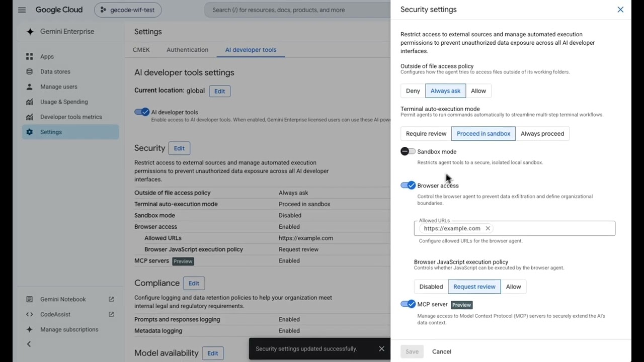Click "Prompts and responses logging" row label
The width and height of the screenshot is (644, 362).
pyautogui.click(x=177, y=319)
